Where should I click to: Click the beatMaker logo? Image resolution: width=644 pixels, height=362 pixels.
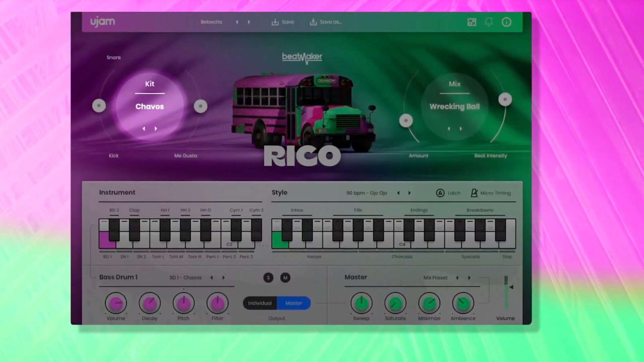302,58
